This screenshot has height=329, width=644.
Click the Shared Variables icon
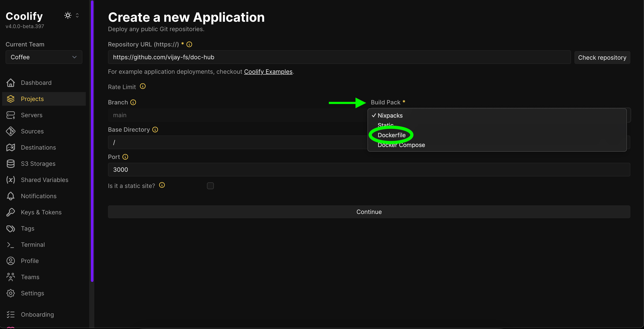coord(10,180)
